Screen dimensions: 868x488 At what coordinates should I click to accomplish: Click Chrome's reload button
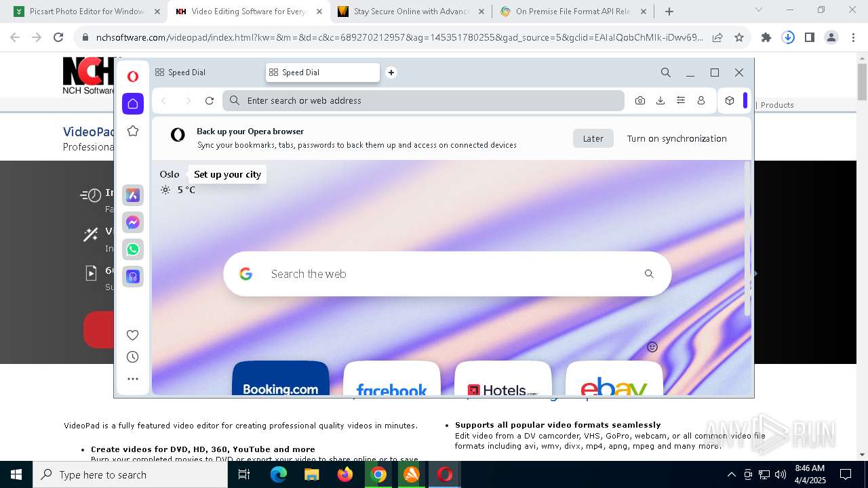[58, 38]
